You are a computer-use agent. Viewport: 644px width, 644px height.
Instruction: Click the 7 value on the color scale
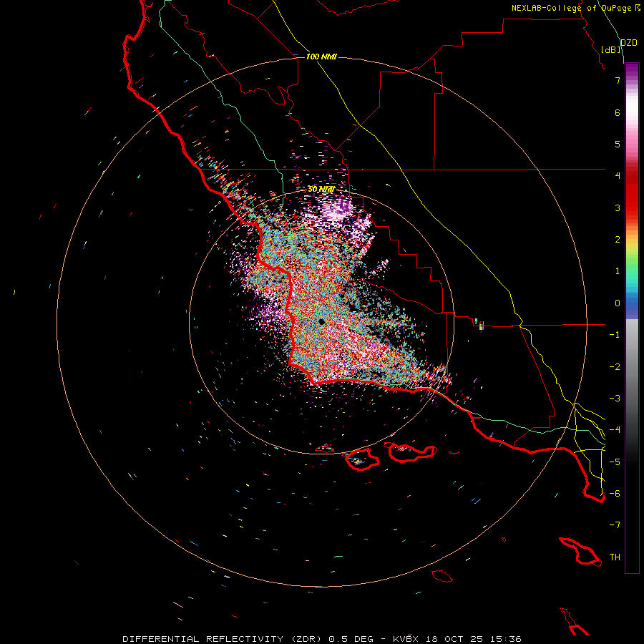point(618,80)
